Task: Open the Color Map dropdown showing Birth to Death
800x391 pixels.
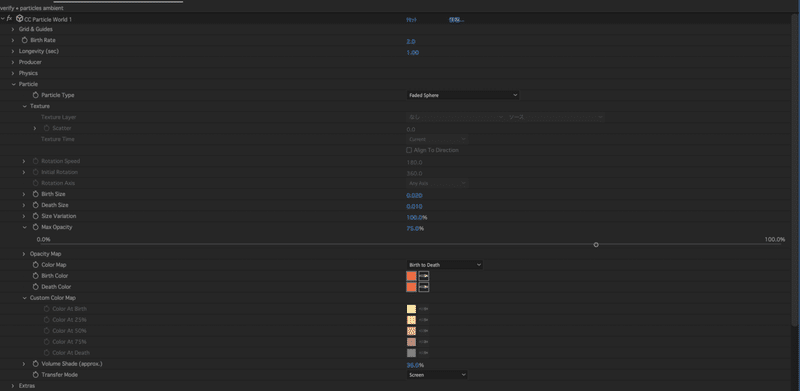Action: 444,265
